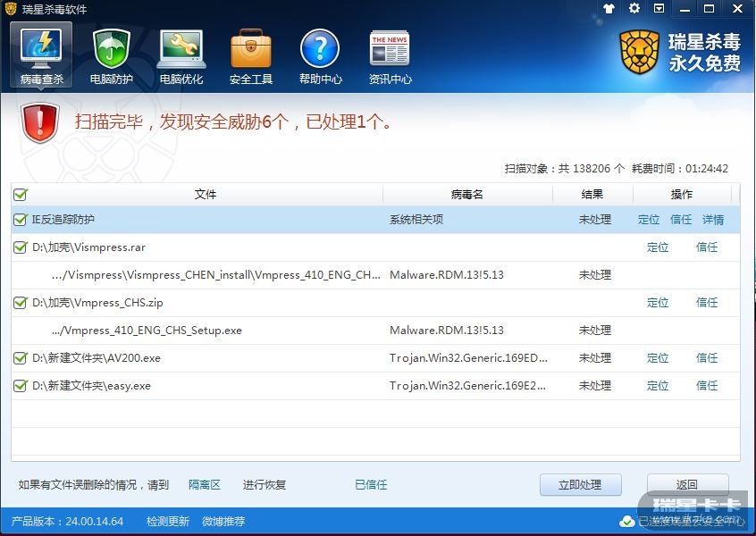The height and width of the screenshot is (536, 756).
Task: Click the cloud connection status icon
Action: pyautogui.click(x=626, y=522)
